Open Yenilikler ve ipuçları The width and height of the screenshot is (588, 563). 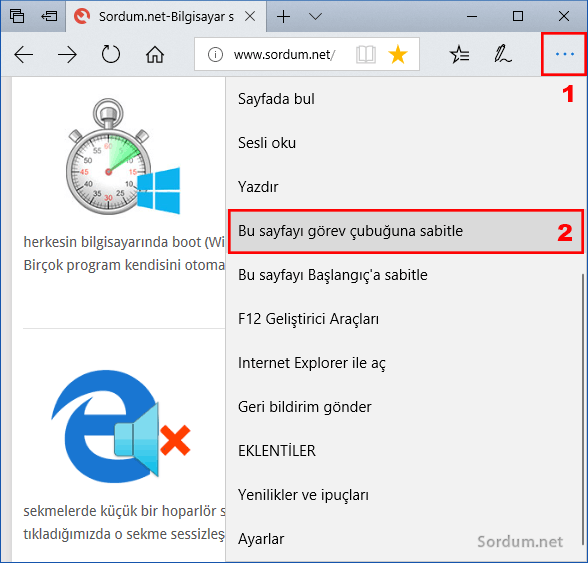404,495
